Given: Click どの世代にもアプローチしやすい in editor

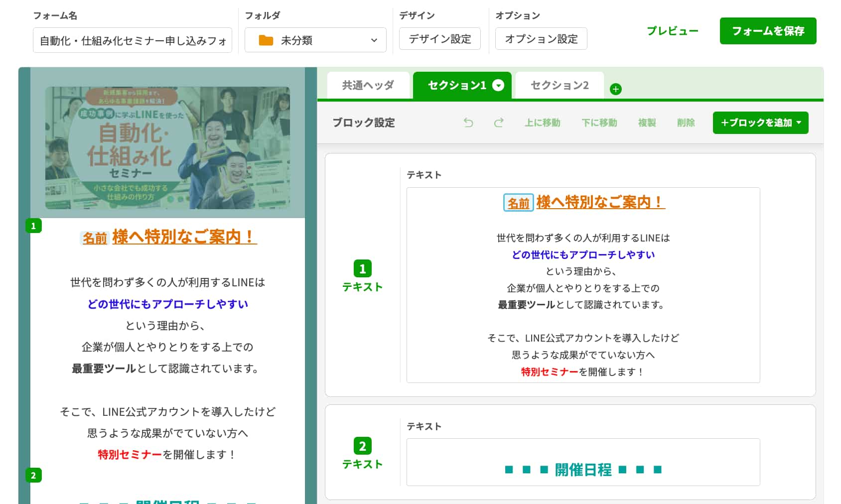Looking at the screenshot, I should (x=583, y=255).
